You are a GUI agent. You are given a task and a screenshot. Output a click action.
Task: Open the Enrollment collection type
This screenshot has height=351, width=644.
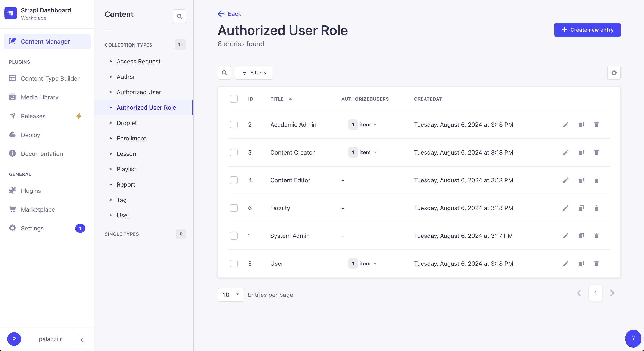click(131, 138)
